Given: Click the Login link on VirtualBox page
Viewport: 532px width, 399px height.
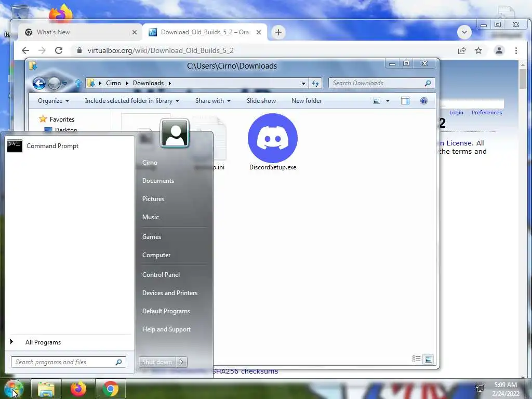Looking at the screenshot, I should point(456,113).
